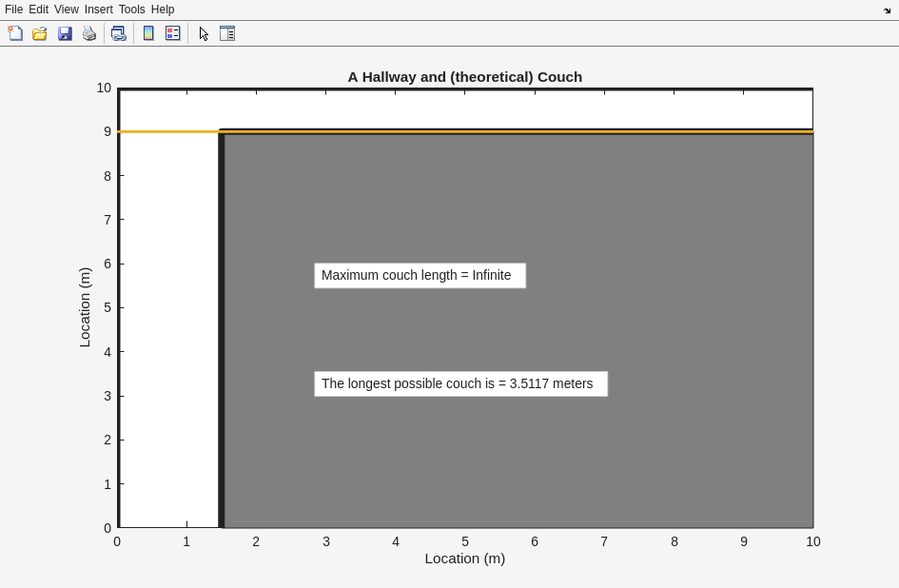Image resolution: width=899 pixels, height=588 pixels.
Task: Insert a colorbar from the toolbar
Action: (x=148, y=33)
